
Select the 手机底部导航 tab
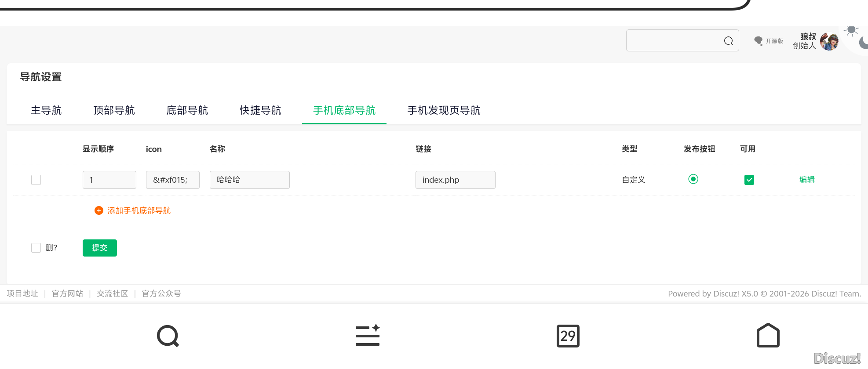click(344, 110)
